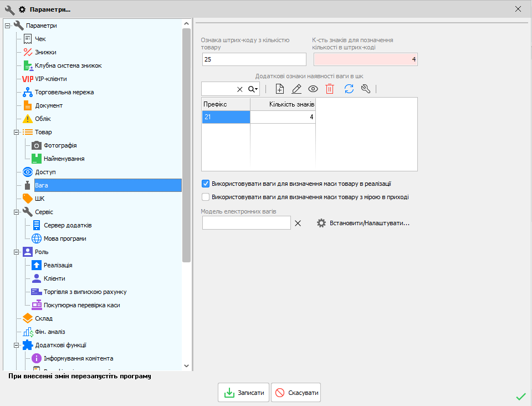Click Встановити/Налаштувати button
This screenshot has width=532, height=406.
(363, 223)
